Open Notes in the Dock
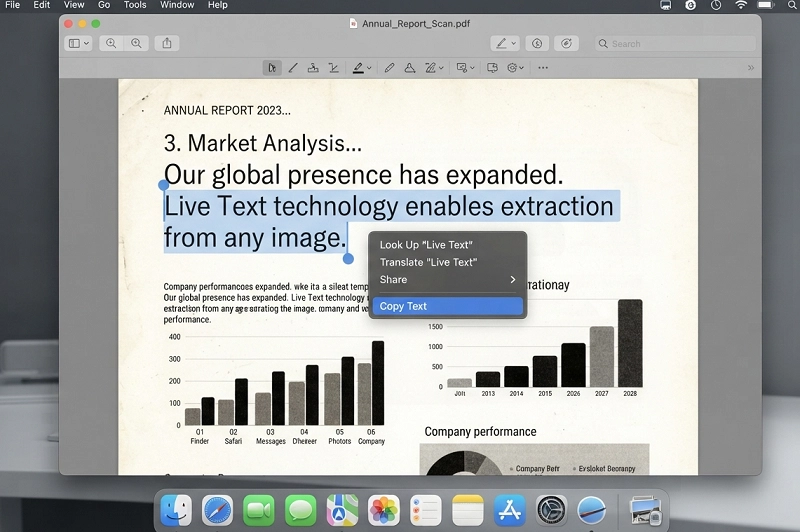Image resolution: width=800 pixels, height=532 pixels. [467, 510]
